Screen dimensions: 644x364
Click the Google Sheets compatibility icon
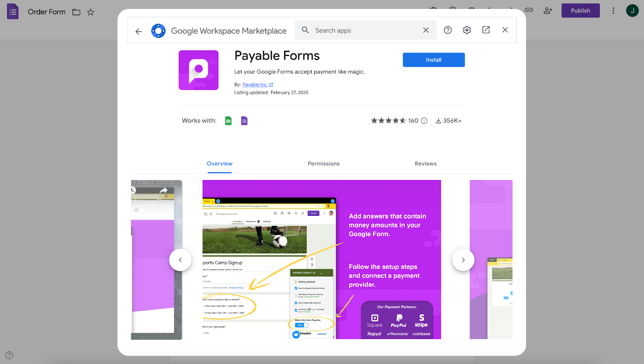click(228, 121)
